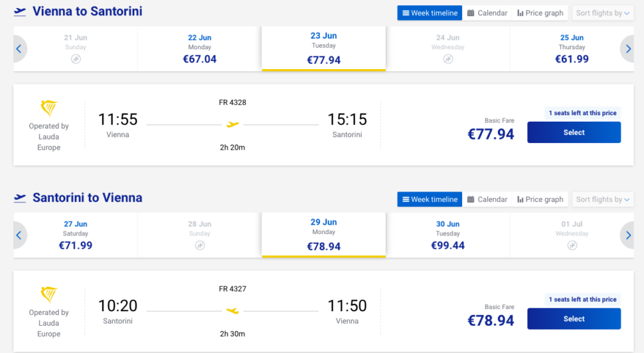Choose 25 Jun Thursday fare €61.99

coord(572,49)
